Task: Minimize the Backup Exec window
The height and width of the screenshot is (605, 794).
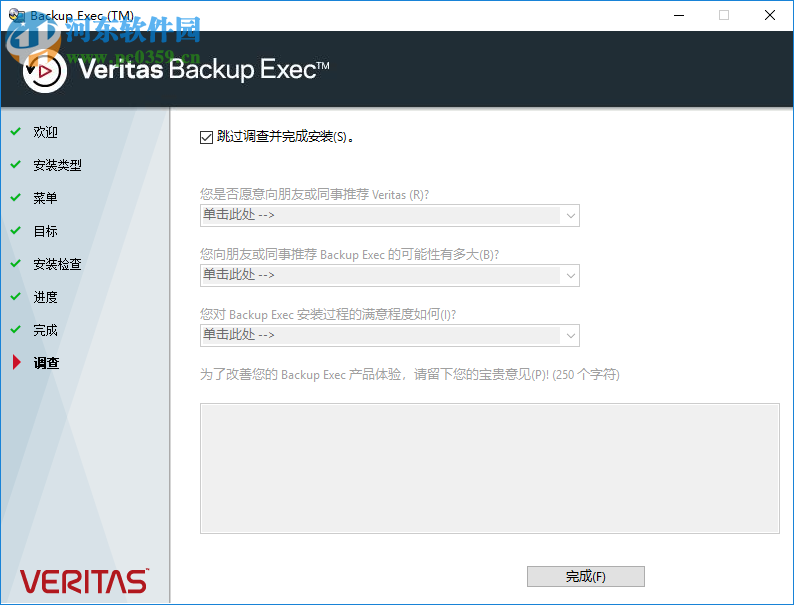Action: (679, 15)
